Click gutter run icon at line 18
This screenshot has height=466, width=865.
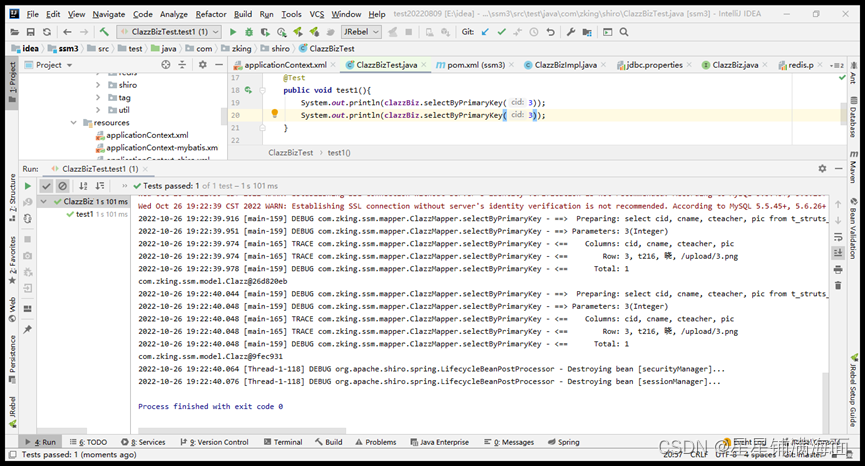[x=248, y=90]
